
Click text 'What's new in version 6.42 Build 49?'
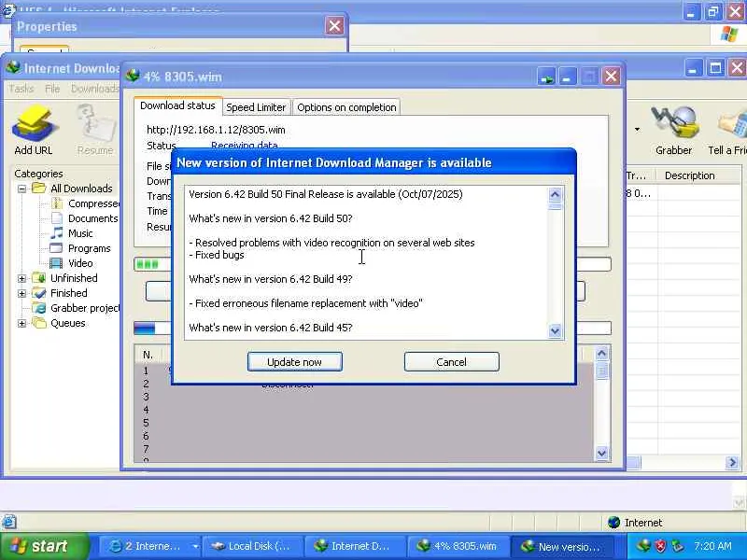[271, 279]
